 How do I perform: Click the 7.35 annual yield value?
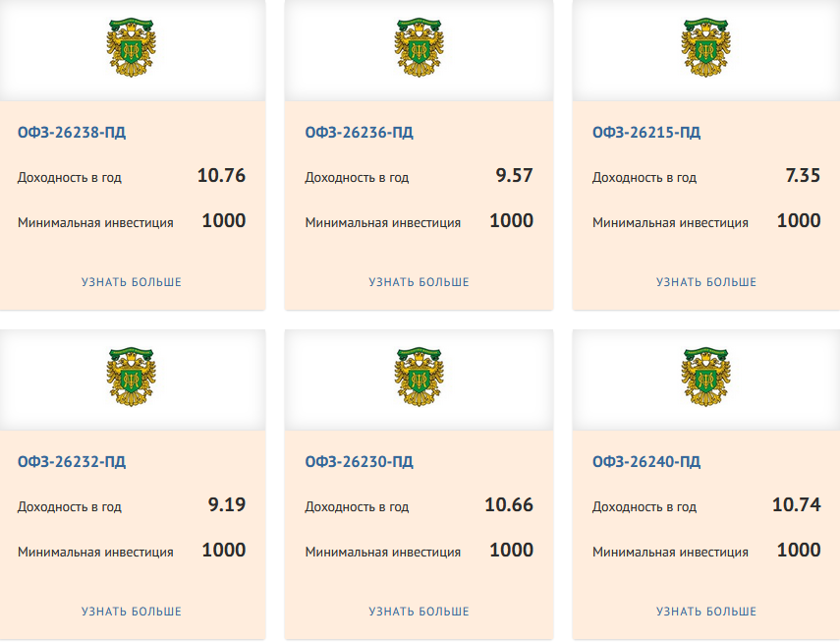click(x=803, y=176)
